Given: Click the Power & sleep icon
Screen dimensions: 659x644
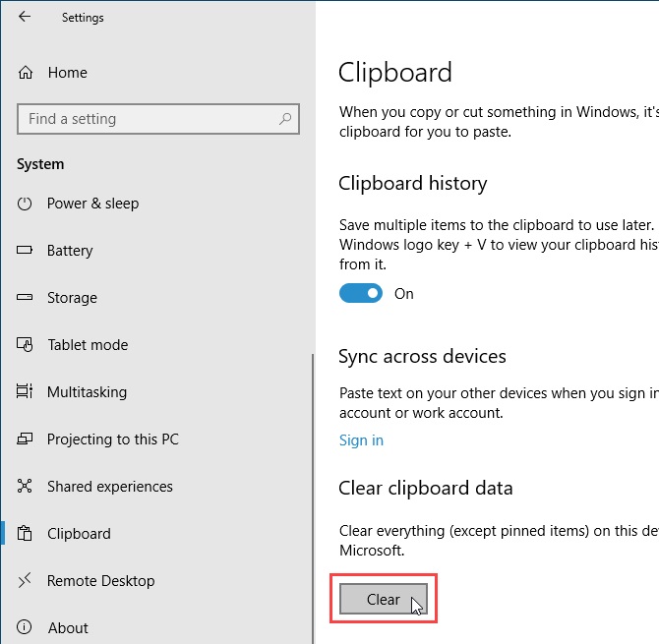Looking at the screenshot, I should (x=25, y=204).
